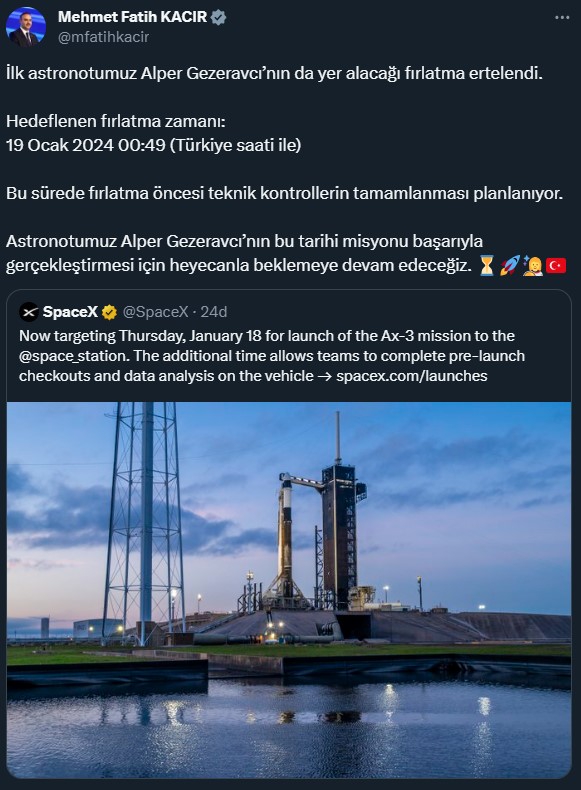Click the SpaceX logo avatar
This screenshot has height=790, width=581.
tap(29, 312)
